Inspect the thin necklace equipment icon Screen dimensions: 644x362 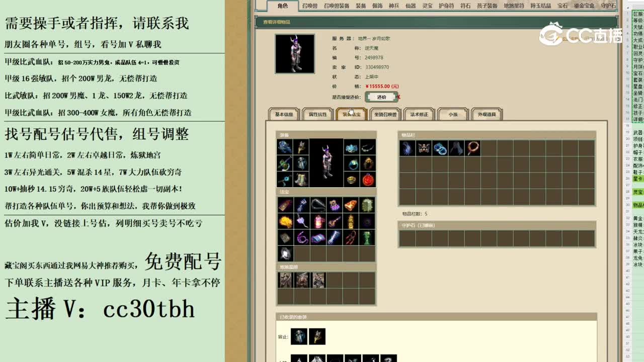point(368,147)
